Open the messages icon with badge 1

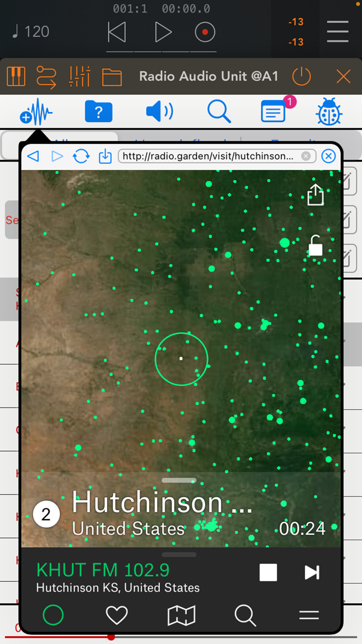274,111
